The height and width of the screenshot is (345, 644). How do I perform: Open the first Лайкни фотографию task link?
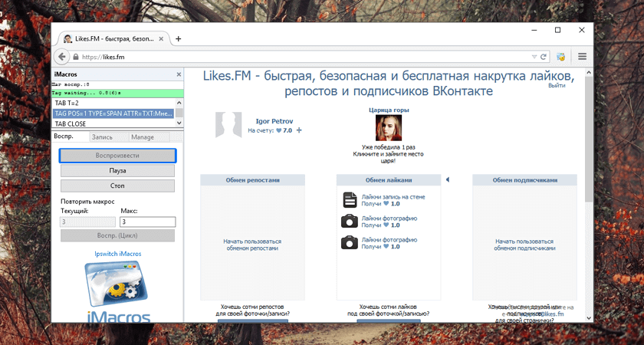[389, 218]
